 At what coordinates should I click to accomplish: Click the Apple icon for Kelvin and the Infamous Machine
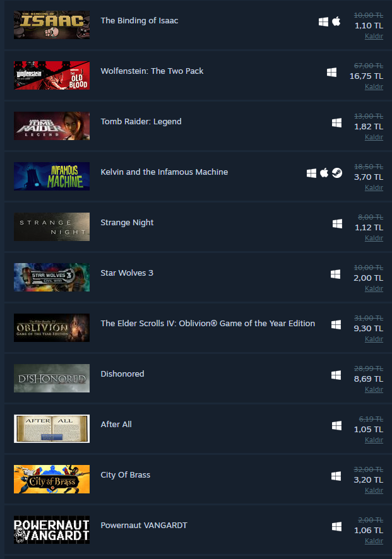coord(324,173)
